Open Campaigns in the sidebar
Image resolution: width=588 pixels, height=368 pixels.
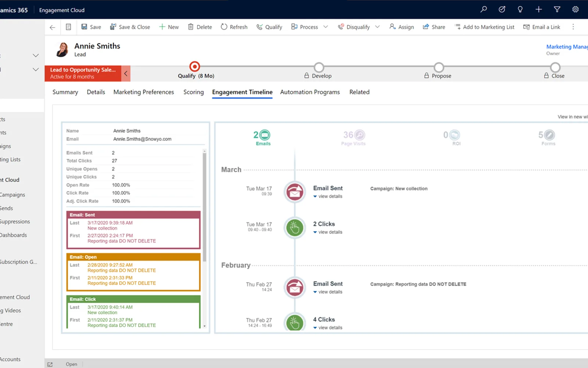pyautogui.click(x=12, y=195)
